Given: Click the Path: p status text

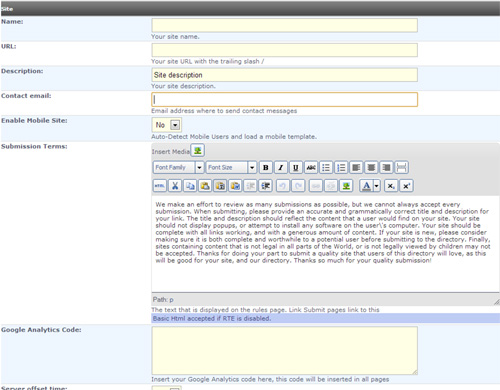Looking at the screenshot, I should (163, 299).
